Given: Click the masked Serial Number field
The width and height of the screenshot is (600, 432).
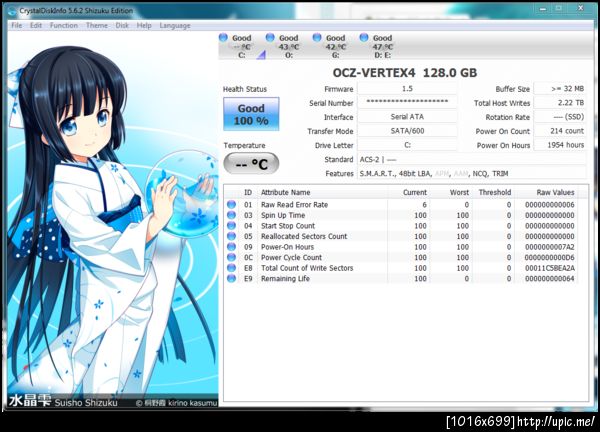Looking at the screenshot, I should [407, 103].
